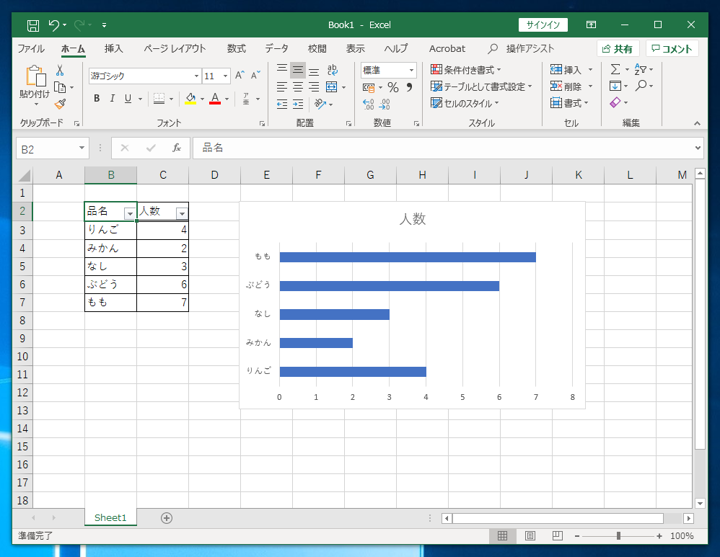The width and height of the screenshot is (720, 557).
Task: Click the AutoSum sigma icon
Action: point(615,69)
